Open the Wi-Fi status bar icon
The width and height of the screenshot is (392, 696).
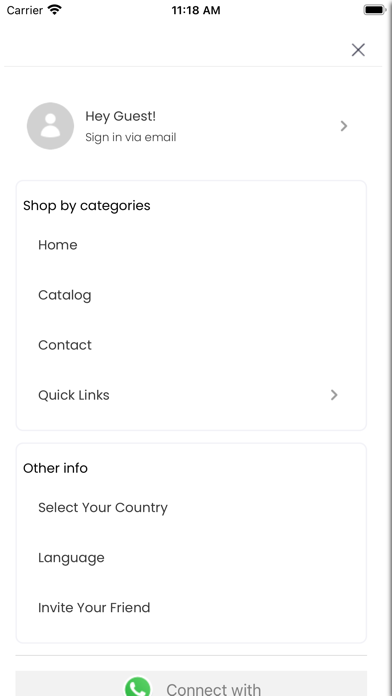click(55, 10)
